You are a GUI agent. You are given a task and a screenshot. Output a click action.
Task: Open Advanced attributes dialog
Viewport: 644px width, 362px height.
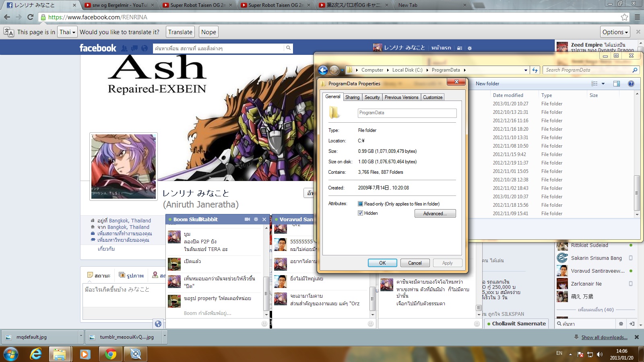click(x=435, y=214)
